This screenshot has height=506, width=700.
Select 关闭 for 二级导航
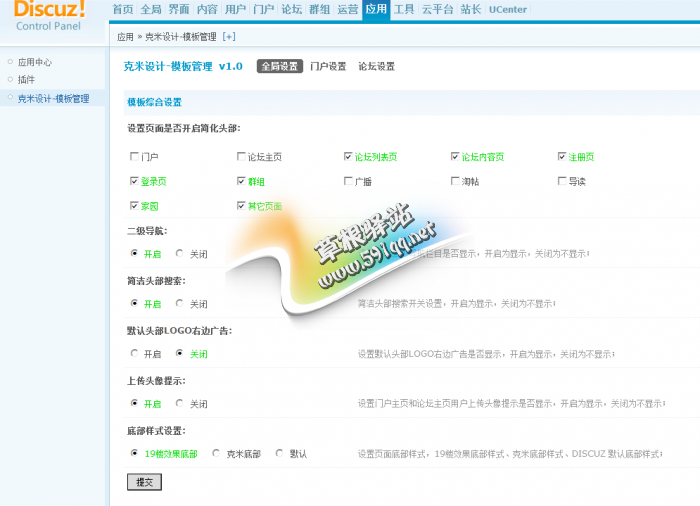click(180, 254)
